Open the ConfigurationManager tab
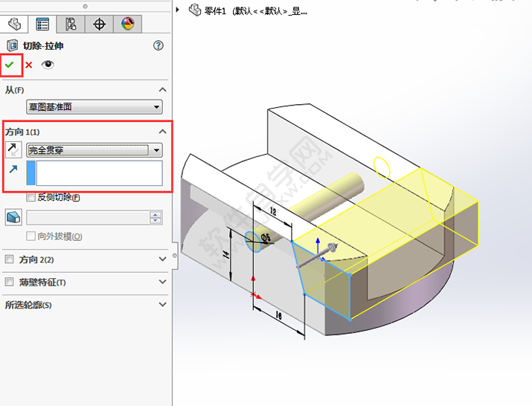The image size is (532, 406). click(x=71, y=24)
